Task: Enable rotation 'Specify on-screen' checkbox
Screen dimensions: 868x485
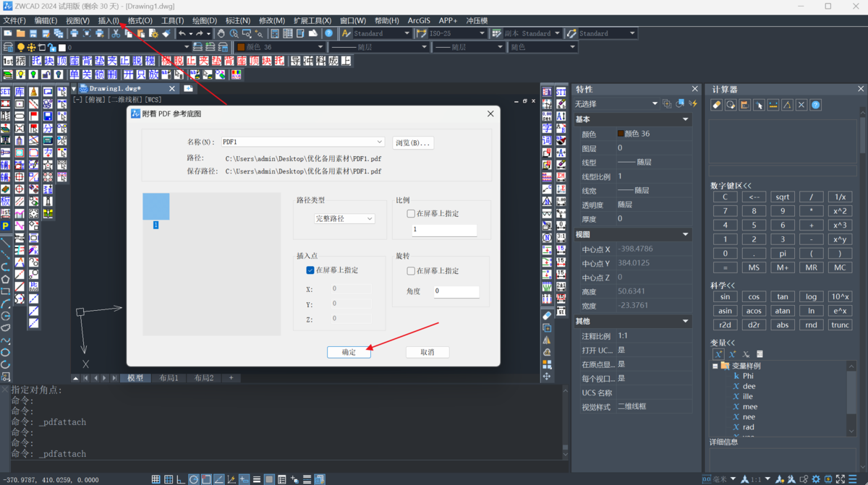Action: pos(411,270)
